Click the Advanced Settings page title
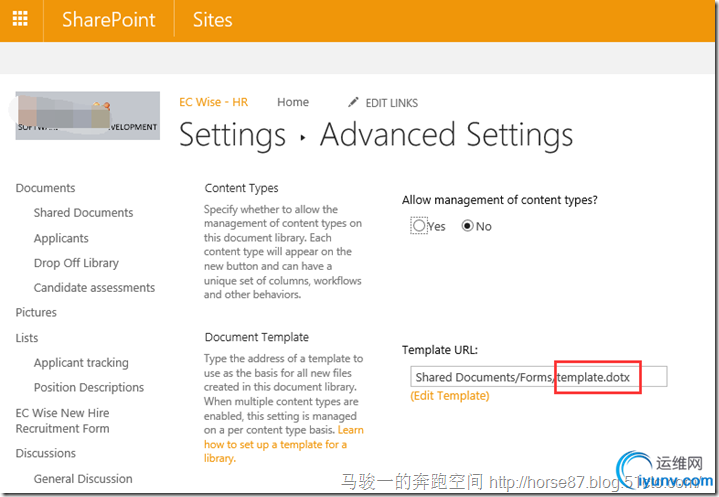The width and height of the screenshot is (719, 497). [447, 135]
